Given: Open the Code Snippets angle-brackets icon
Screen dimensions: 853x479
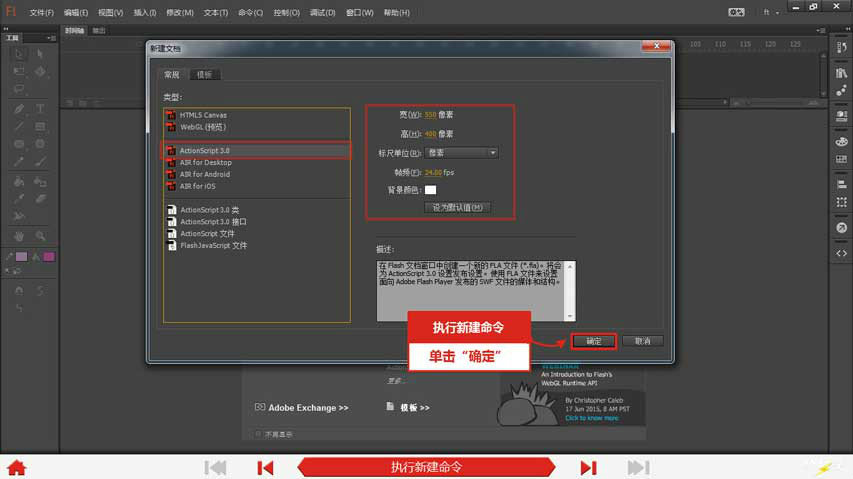Looking at the screenshot, I should pyautogui.click(x=841, y=253).
